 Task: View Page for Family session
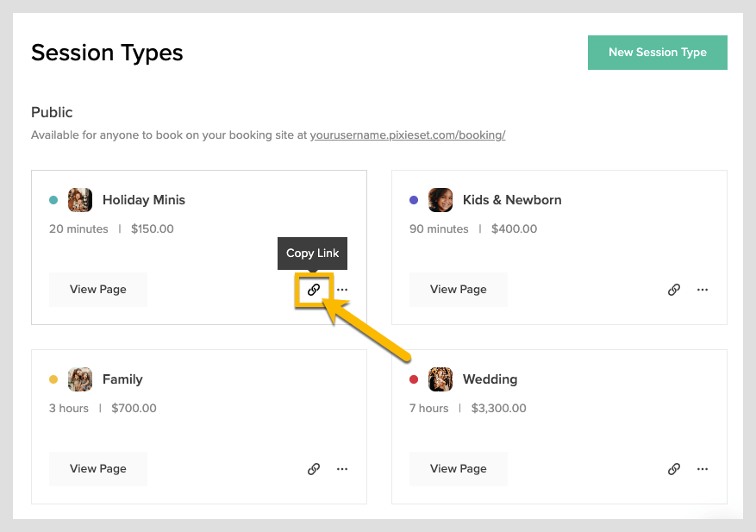tap(97, 469)
